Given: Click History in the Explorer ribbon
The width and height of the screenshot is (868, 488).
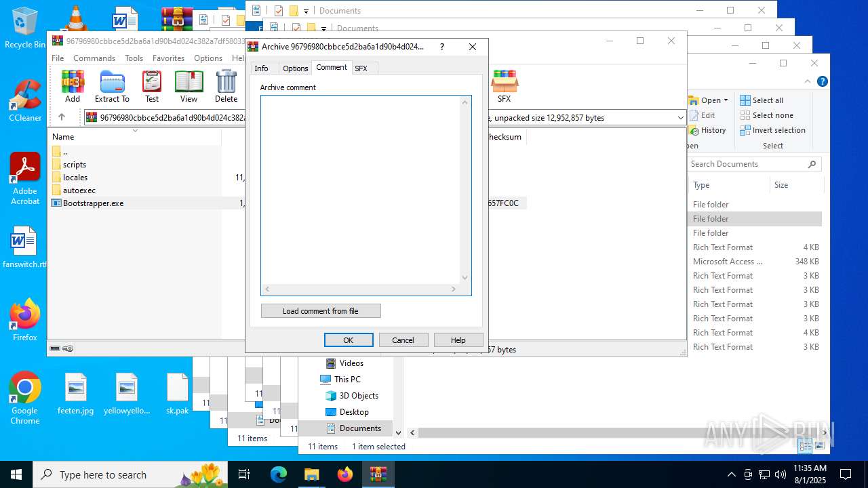Looking at the screenshot, I should click(707, 130).
